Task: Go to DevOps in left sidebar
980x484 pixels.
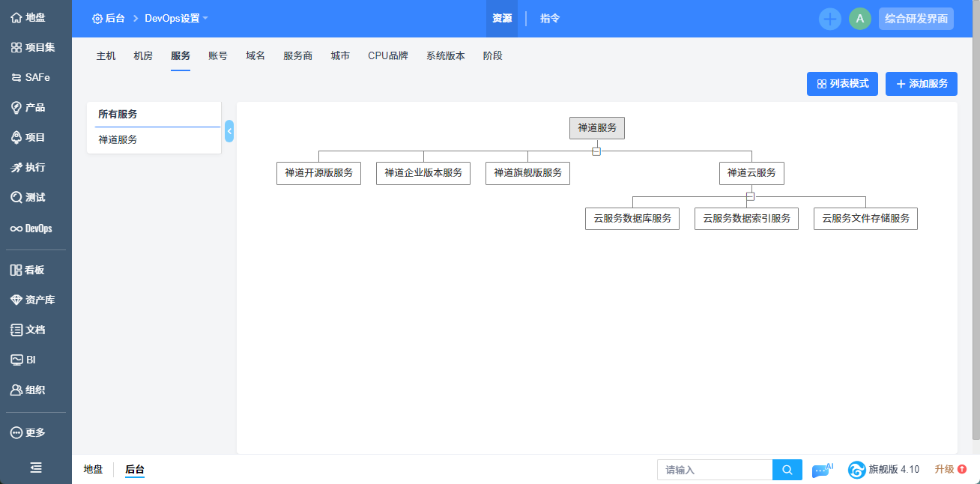Action: coord(16,229)
